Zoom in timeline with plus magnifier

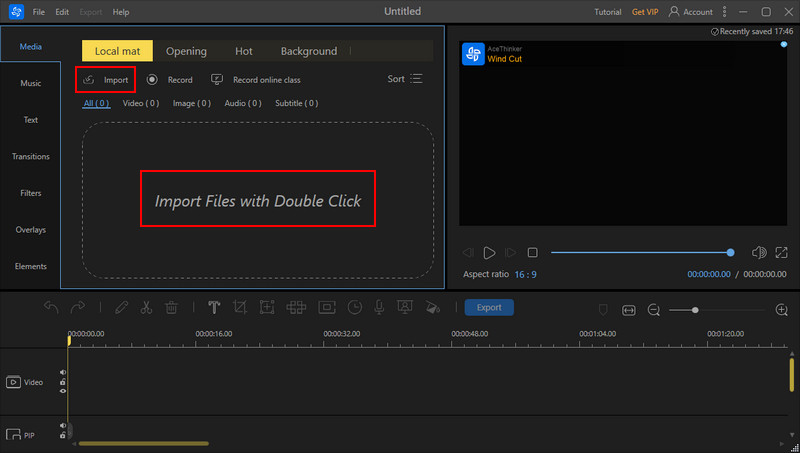click(782, 310)
